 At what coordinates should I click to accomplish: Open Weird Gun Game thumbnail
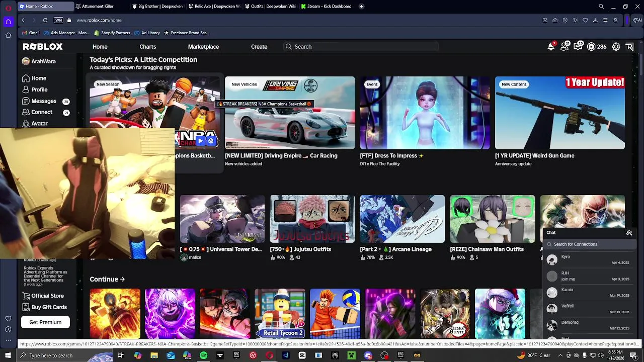(x=560, y=113)
